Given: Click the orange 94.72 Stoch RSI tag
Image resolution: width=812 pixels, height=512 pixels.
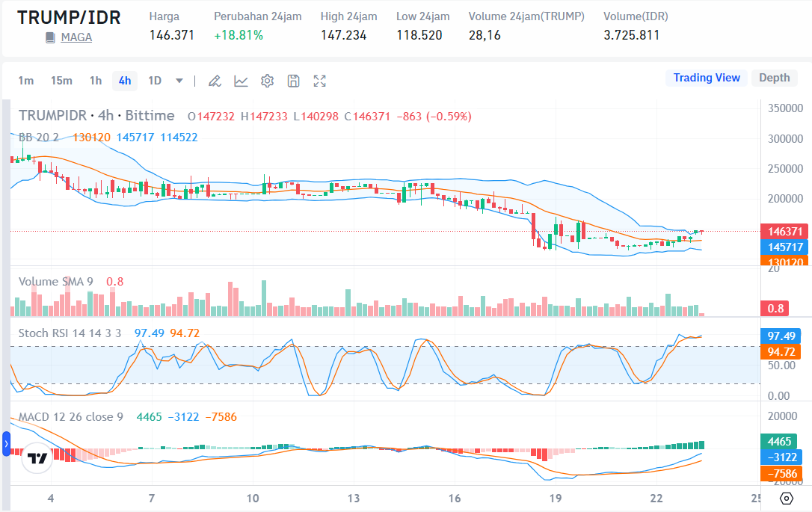Looking at the screenshot, I should pyautogui.click(x=781, y=352).
